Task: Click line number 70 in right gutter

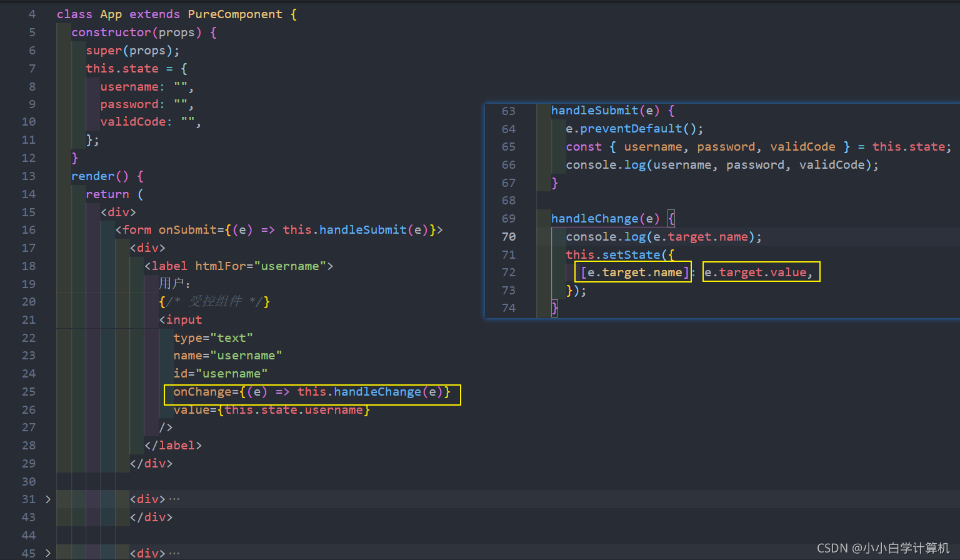Action: 509,237
